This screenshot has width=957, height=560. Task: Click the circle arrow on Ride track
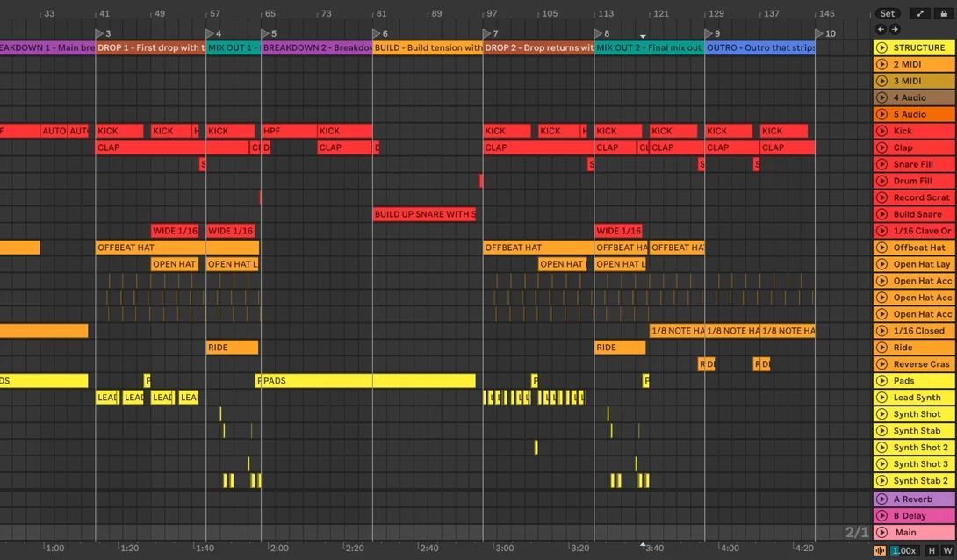[881, 347]
